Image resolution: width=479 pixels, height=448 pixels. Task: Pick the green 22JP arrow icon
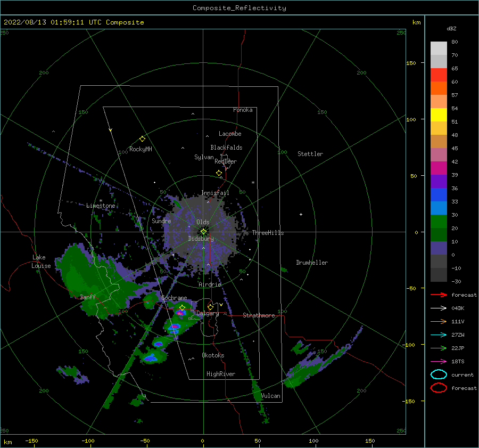tap(439, 348)
